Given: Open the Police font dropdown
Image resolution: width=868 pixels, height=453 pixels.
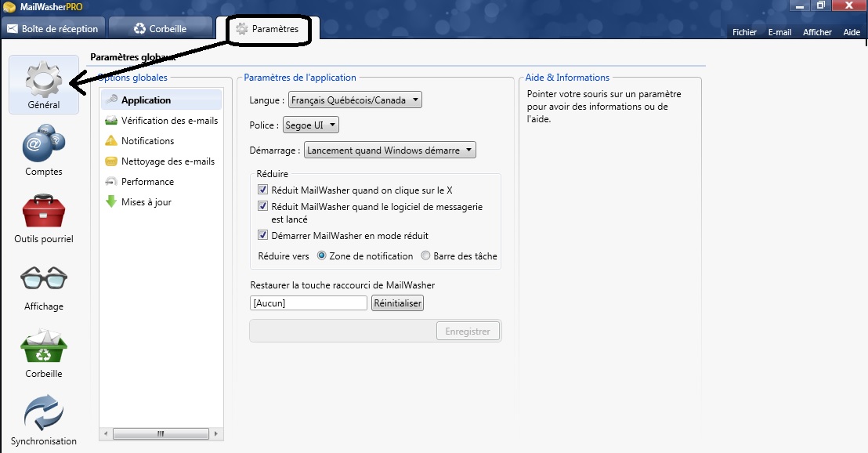Looking at the screenshot, I should [310, 125].
